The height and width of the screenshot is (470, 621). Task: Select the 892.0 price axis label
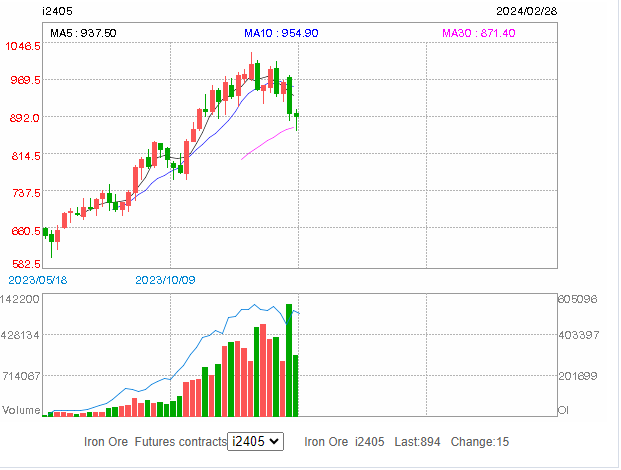point(24,117)
